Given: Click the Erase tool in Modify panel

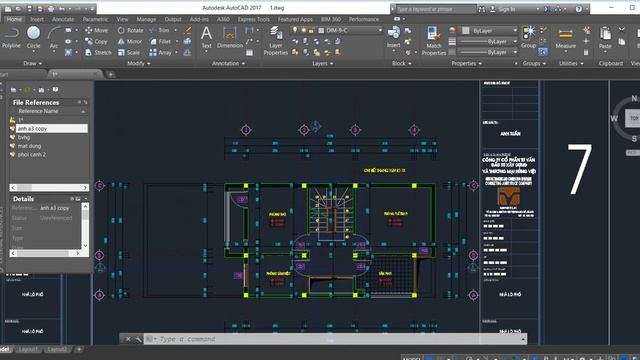Looking at the screenshot, I should tap(187, 31).
